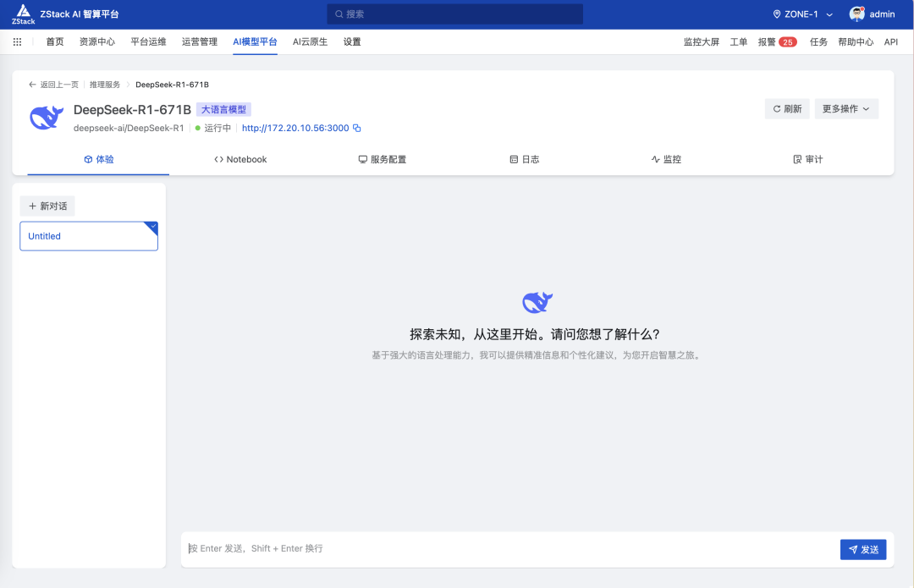
Task: Click the admin username
Action: 882,14
